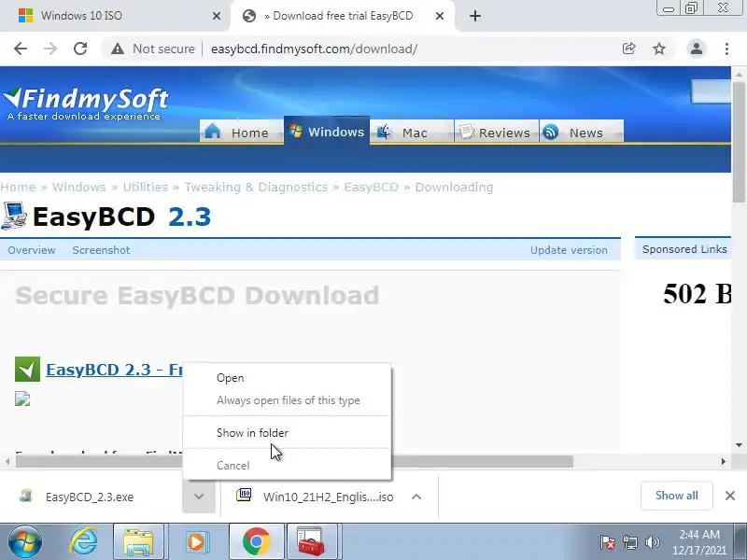Click Tweaking & Diagnostics breadcrumb
This screenshot has height=560, width=747.
(256, 188)
